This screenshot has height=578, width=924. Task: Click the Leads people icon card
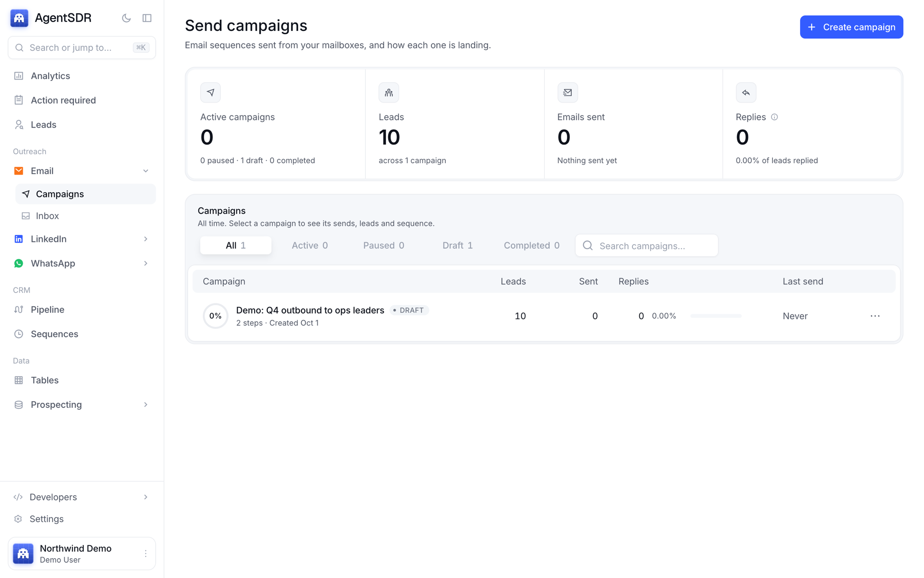pyautogui.click(x=389, y=92)
